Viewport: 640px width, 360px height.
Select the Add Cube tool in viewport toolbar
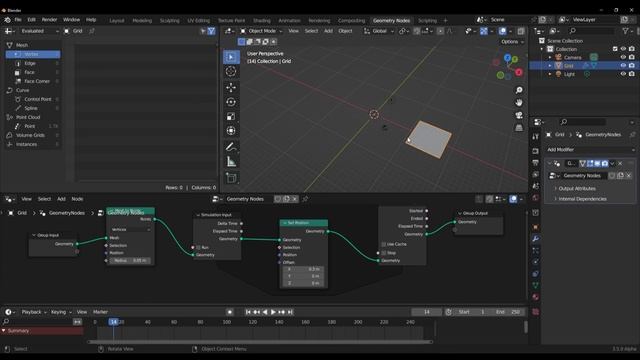[x=231, y=178]
